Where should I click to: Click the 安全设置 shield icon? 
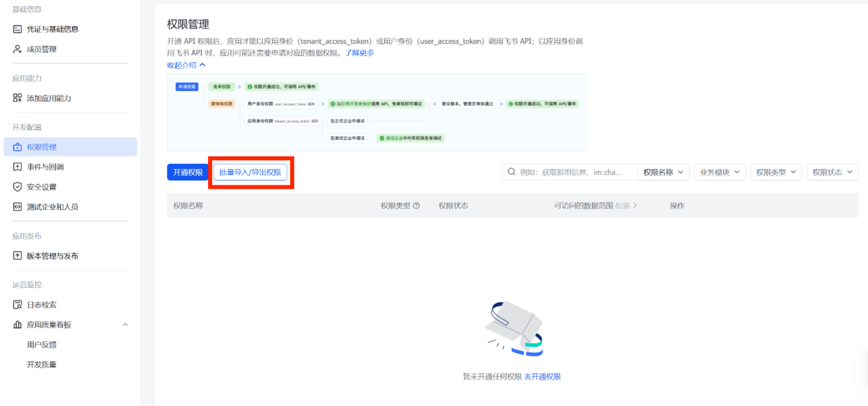pos(18,187)
